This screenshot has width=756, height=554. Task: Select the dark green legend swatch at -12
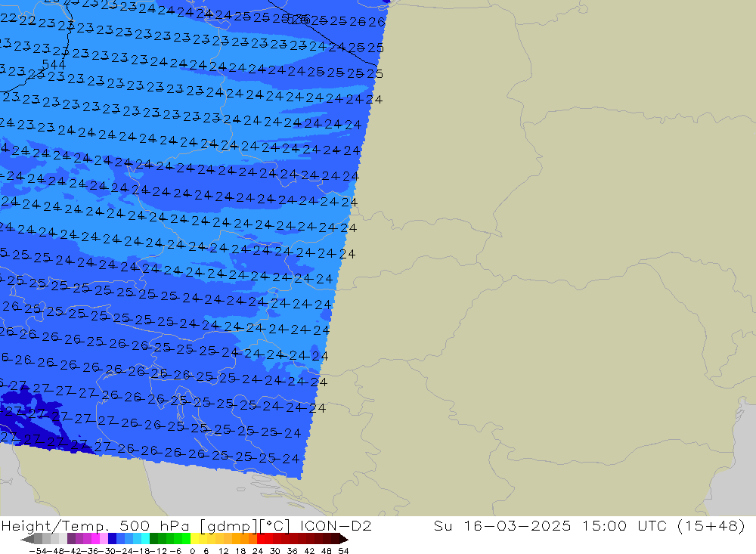click(153, 539)
